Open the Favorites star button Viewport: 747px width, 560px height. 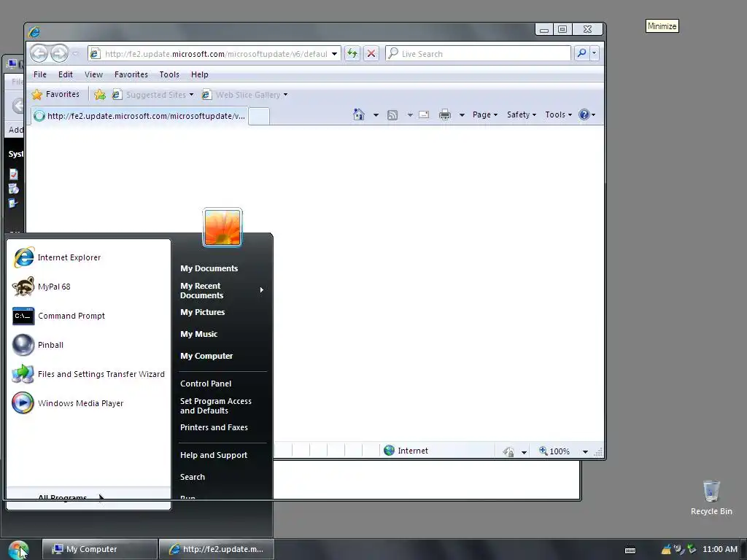tap(55, 94)
